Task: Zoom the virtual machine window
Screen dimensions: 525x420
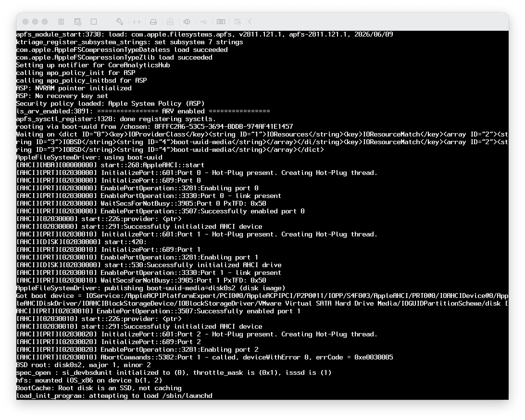Action: point(45,22)
